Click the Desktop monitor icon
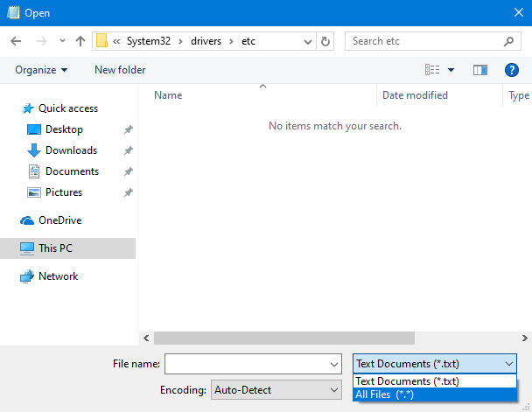The height and width of the screenshot is (412, 532). click(33, 129)
